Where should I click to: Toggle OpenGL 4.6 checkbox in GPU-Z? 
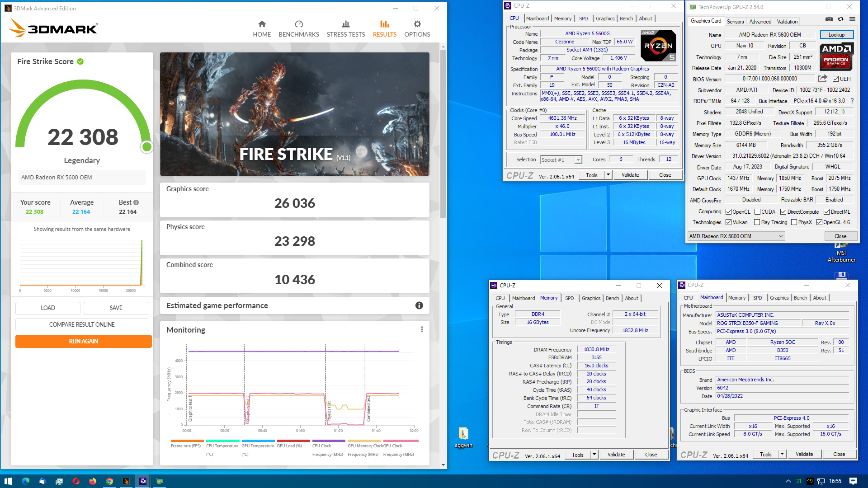pyautogui.click(x=819, y=222)
